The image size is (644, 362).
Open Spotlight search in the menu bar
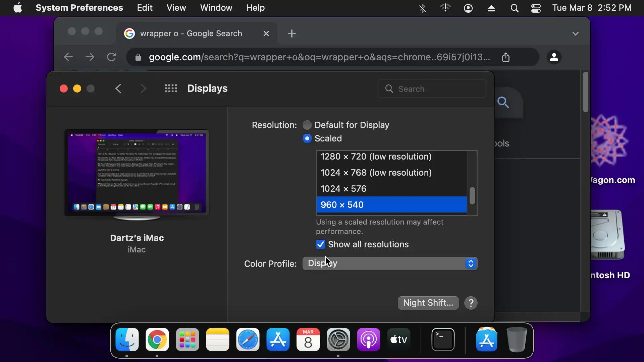(514, 8)
